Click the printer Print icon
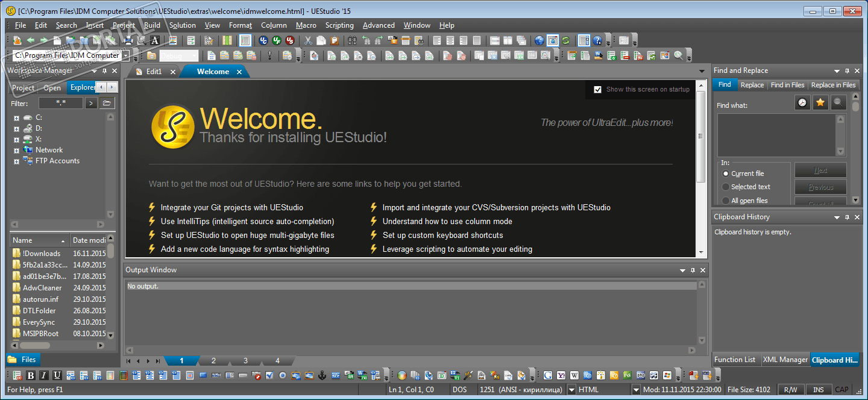 point(128,40)
